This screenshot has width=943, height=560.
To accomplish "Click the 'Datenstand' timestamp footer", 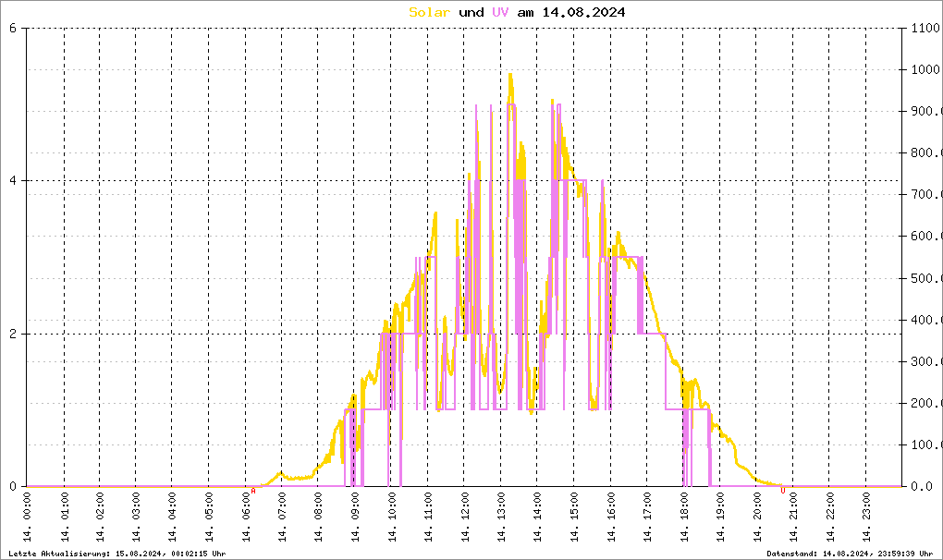I will pos(850,554).
